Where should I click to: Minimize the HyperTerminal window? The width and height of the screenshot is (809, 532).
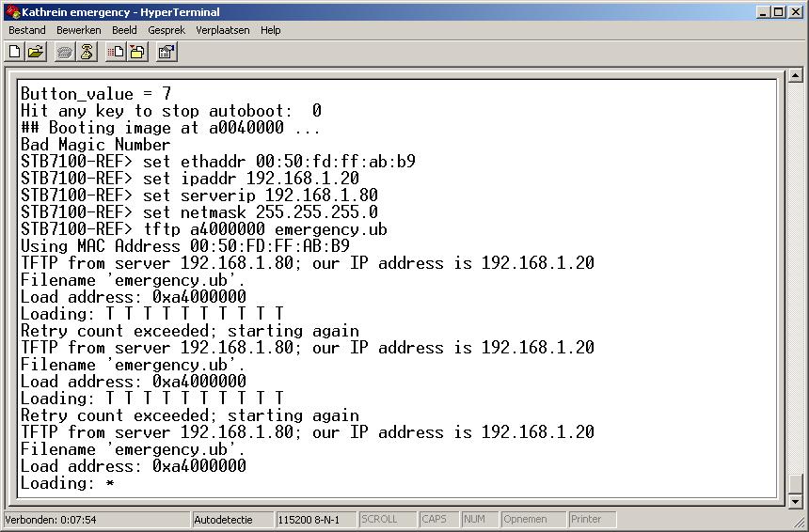click(764, 12)
